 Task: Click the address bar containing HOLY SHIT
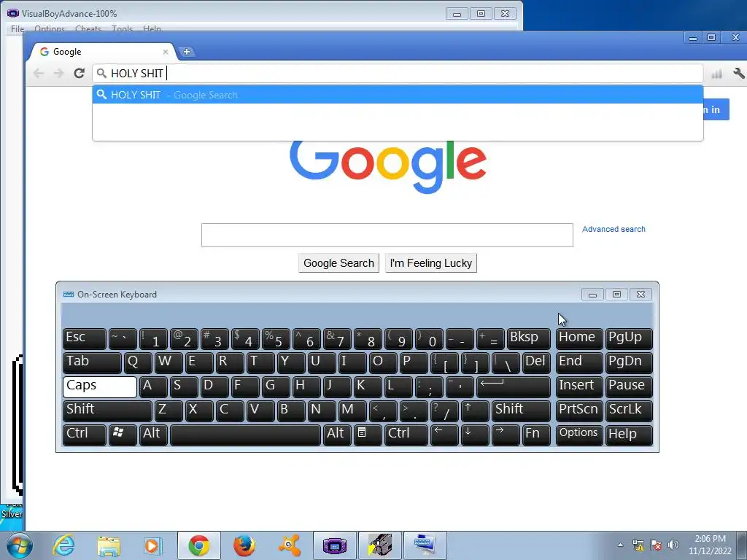pyautogui.click(x=398, y=74)
